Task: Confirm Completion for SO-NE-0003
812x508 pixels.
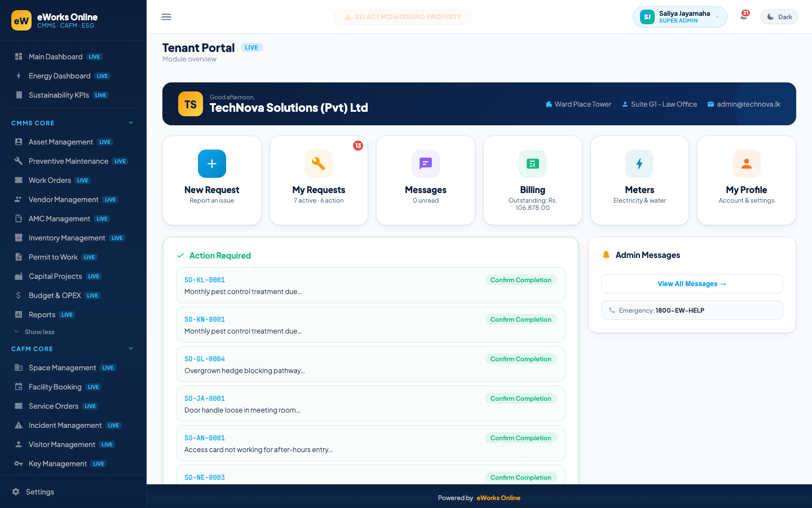Action: click(520, 478)
